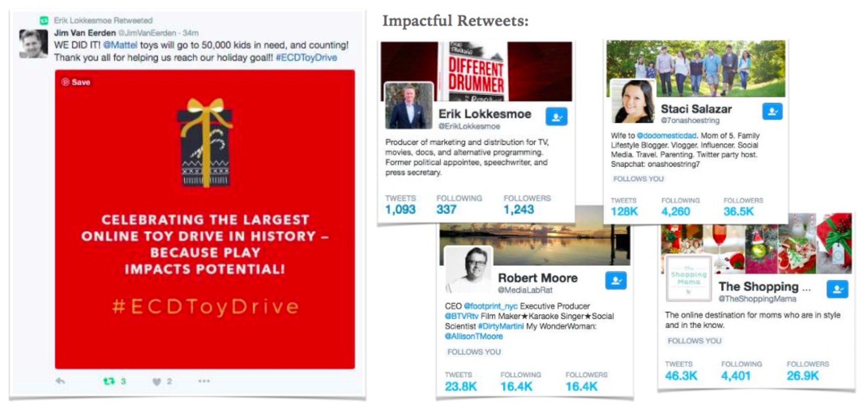Open the @Mattel mention link

point(120,45)
